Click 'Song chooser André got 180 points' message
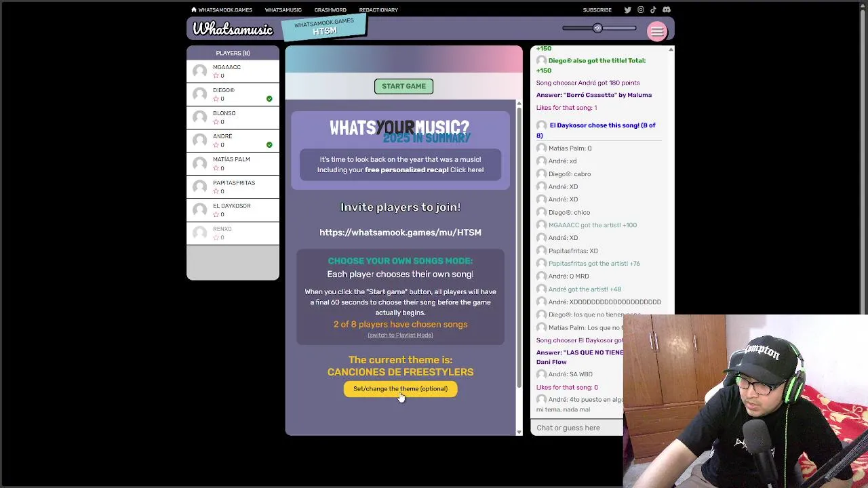 (588, 83)
